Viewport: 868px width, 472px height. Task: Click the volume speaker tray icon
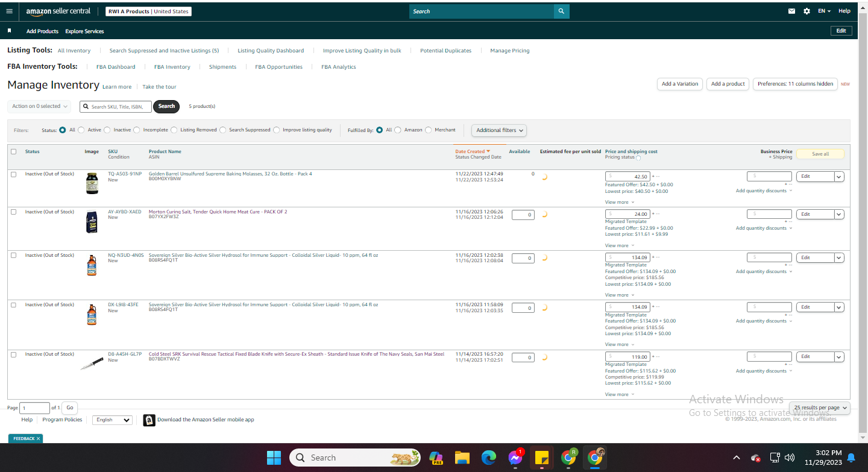tap(790, 458)
